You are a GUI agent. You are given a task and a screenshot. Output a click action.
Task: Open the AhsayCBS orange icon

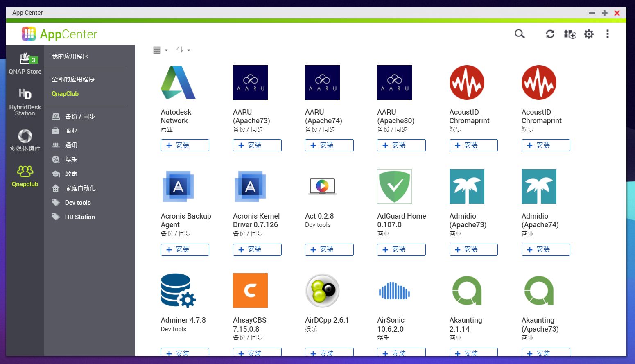click(x=250, y=290)
